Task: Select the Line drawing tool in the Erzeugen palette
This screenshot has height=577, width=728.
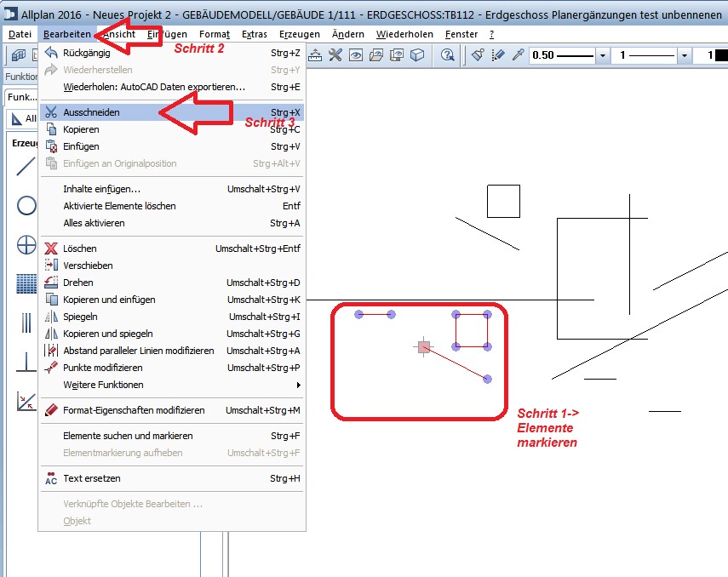Action: point(26,166)
